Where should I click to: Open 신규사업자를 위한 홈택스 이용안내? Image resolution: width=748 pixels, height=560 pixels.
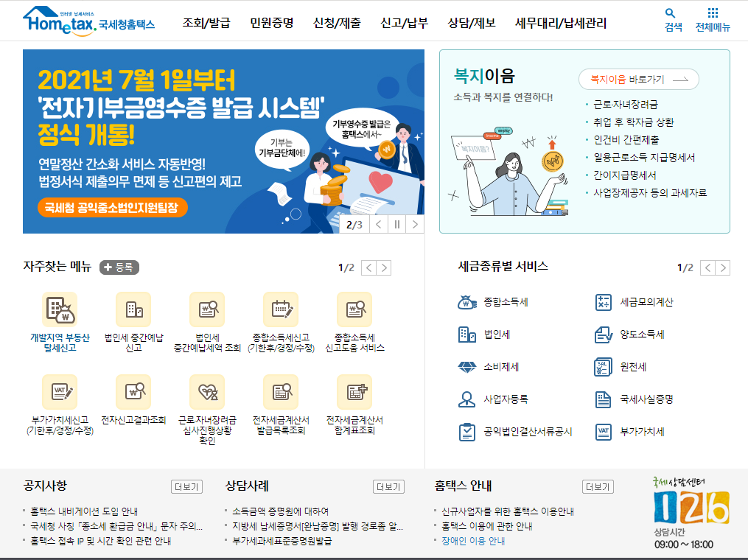click(508, 511)
